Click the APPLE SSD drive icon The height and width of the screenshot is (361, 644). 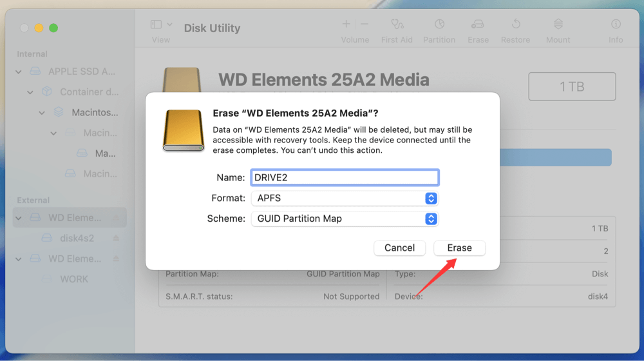tap(35, 71)
